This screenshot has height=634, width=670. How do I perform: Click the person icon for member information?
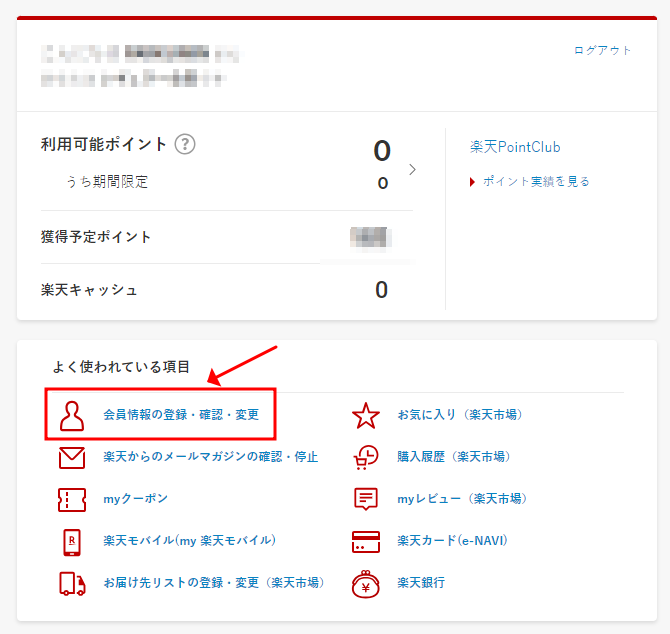(x=72, y=415)
